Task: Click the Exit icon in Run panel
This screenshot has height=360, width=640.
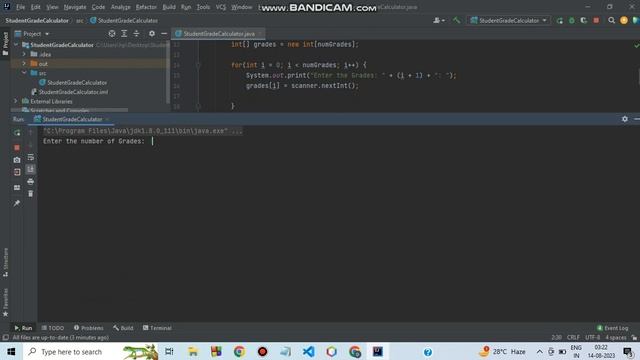Action: (17, 172)
